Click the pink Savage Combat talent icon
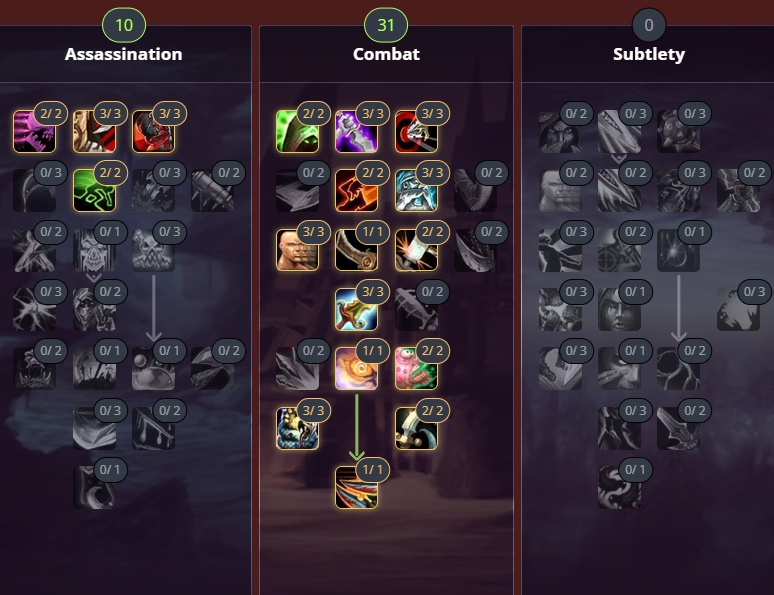 pyautogui.click(x=416, y=368)
